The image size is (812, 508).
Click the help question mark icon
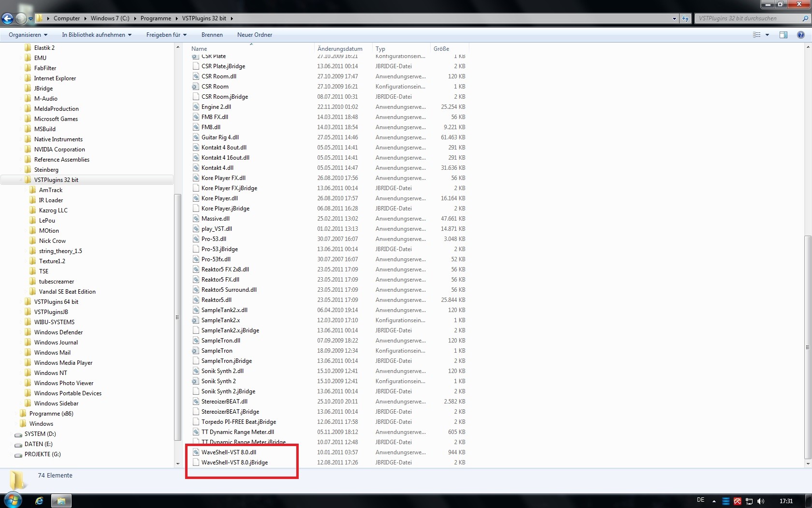(x=801, y=35)
